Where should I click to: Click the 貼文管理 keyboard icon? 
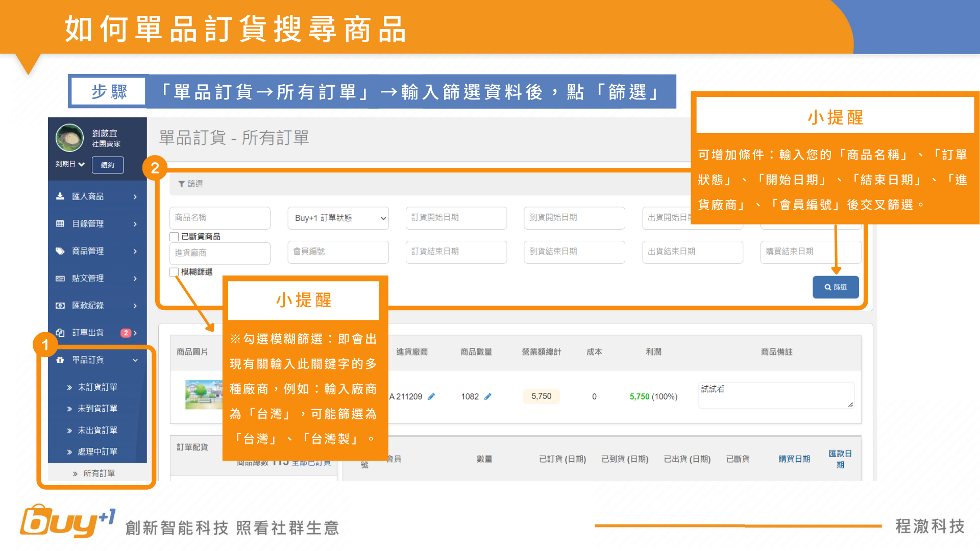60,279
